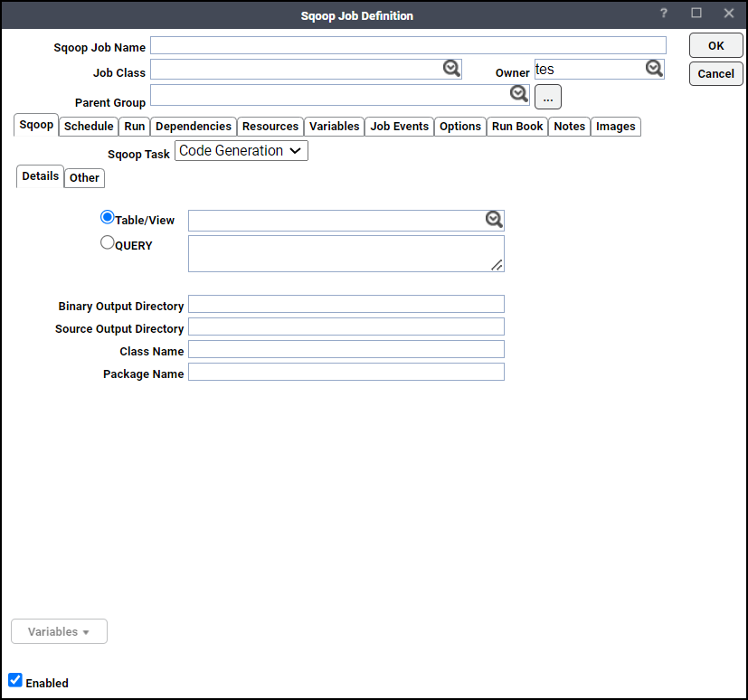Select the Sqoop tab
The height and width of the screenshot is (700, 748).
pos(36,125)
